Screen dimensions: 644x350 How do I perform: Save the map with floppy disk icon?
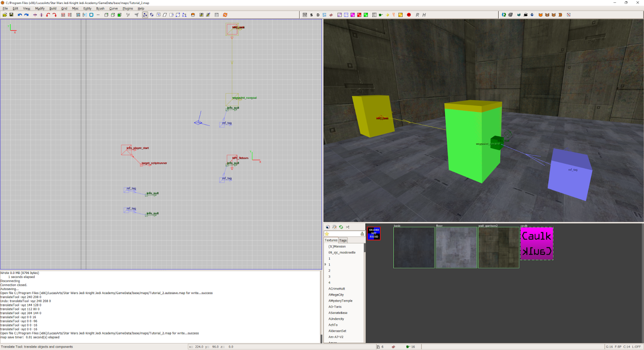pos(11,15)
